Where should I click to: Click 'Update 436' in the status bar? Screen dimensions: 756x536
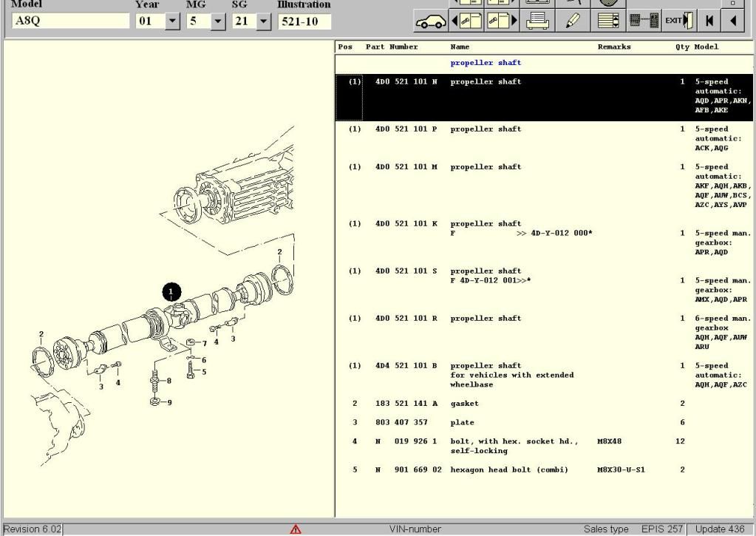[x=720, y=529]
